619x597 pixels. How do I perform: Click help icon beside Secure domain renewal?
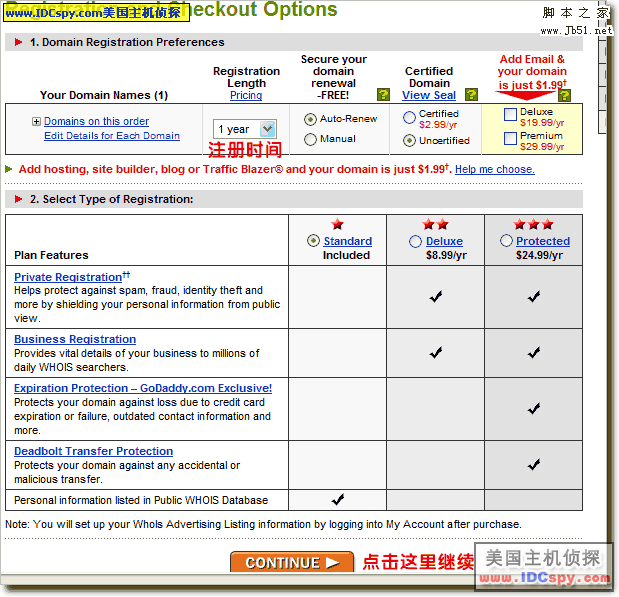pyautogui.click(x=383, y=95)
